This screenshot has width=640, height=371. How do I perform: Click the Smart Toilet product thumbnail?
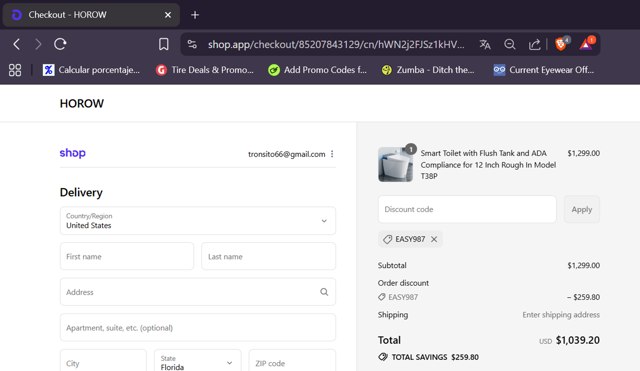[x=396, y=164]
